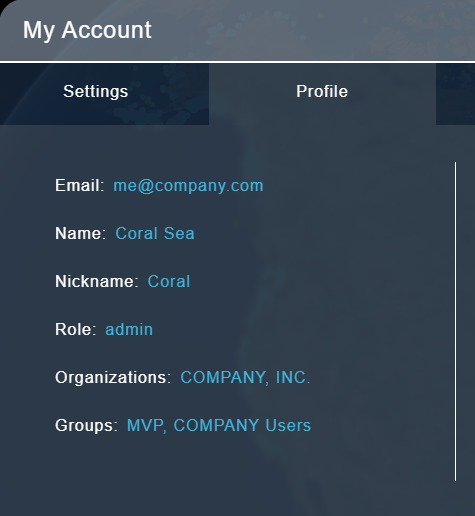Click the Nickname field label

(x=97, y=281)
